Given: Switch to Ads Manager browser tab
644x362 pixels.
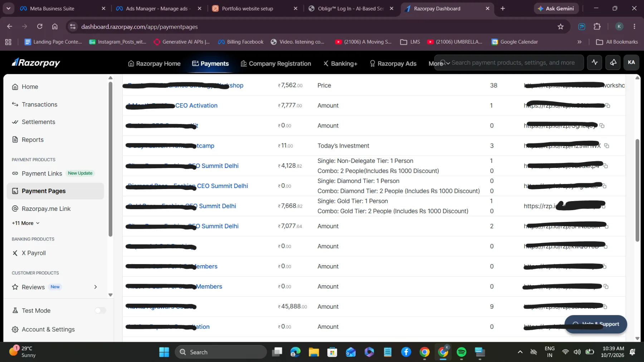Looking at the screenshot, I should (x=158, y=9).
